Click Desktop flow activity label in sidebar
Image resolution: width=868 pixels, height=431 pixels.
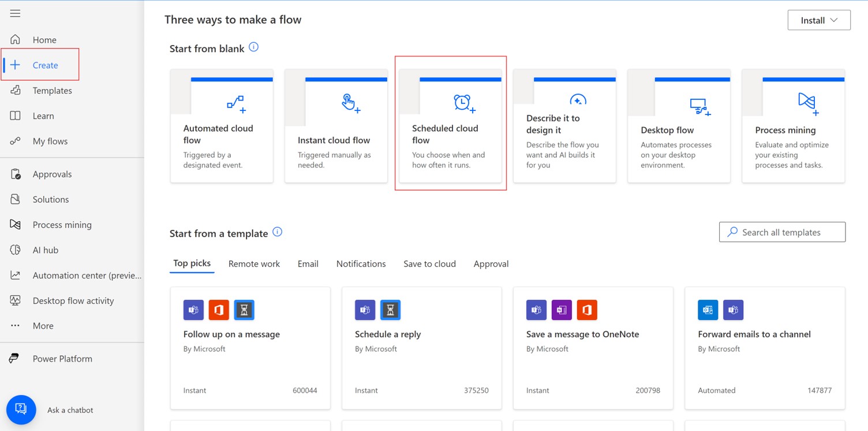click(73, 301)
